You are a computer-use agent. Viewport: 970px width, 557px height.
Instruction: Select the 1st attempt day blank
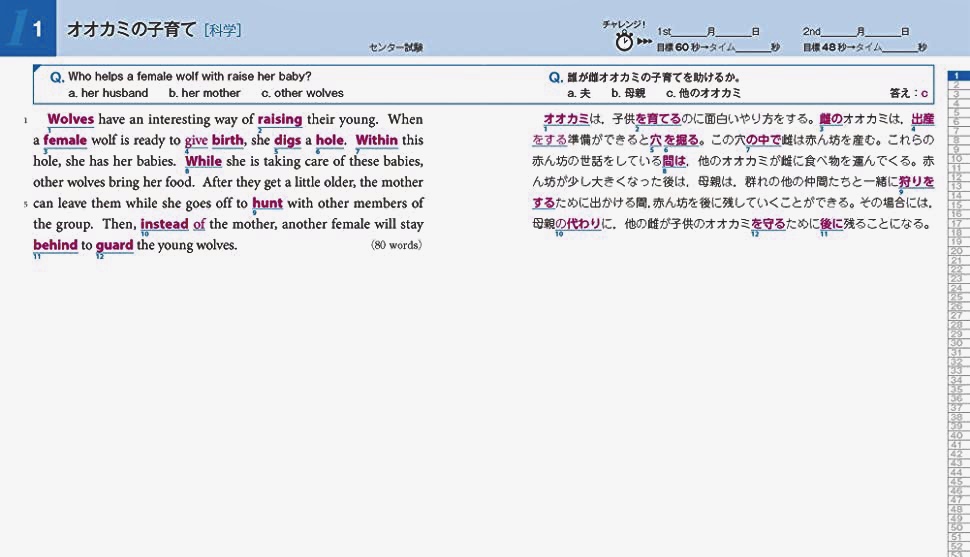point(734,32)
